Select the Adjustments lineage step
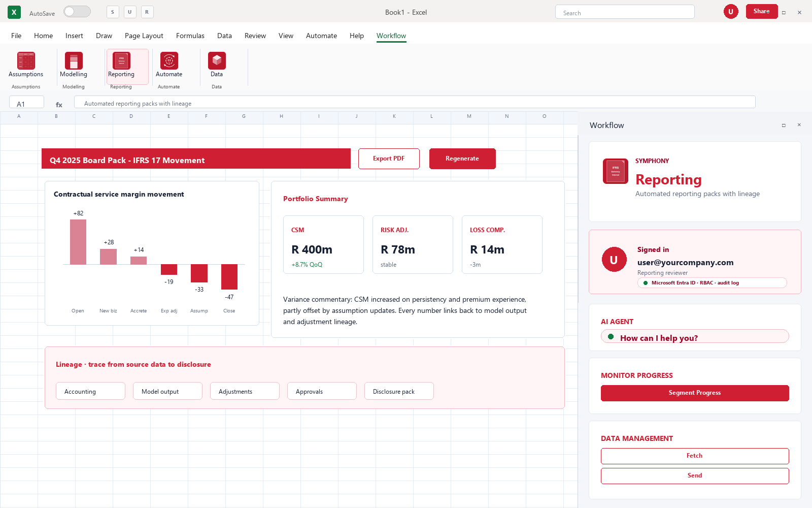 click(245, 391)
